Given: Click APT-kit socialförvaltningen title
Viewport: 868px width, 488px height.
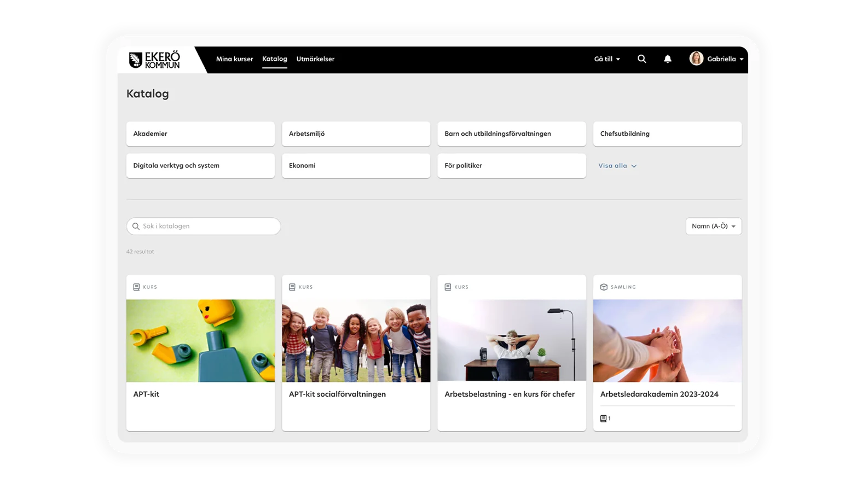Looking at the screenshot, I should tap(337, 394).
